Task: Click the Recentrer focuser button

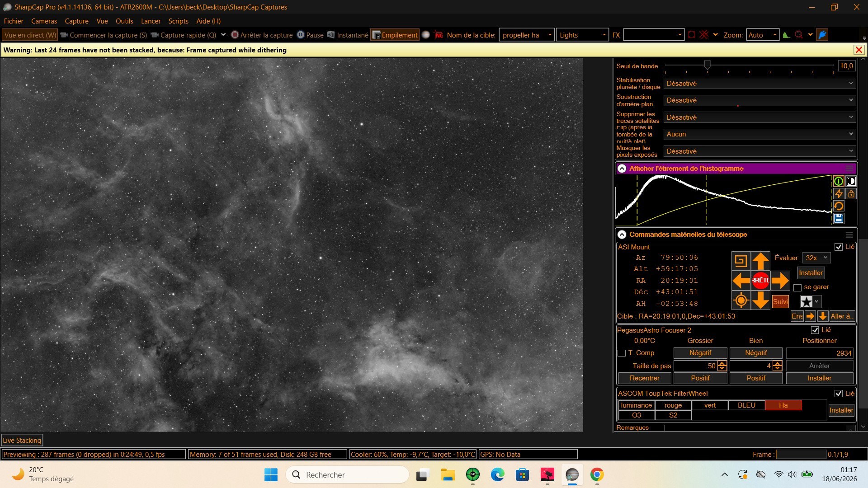Action: [x=644, y=378]
